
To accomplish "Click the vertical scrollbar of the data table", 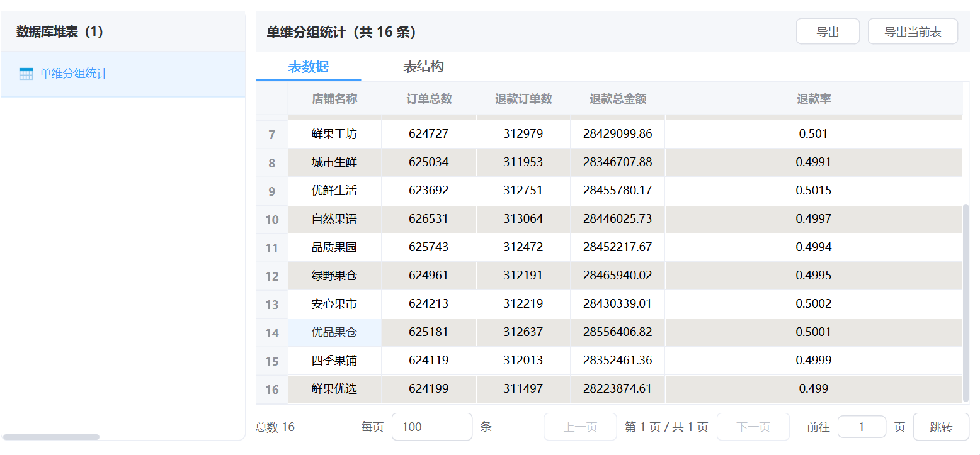I will click(x=966, y=302).
